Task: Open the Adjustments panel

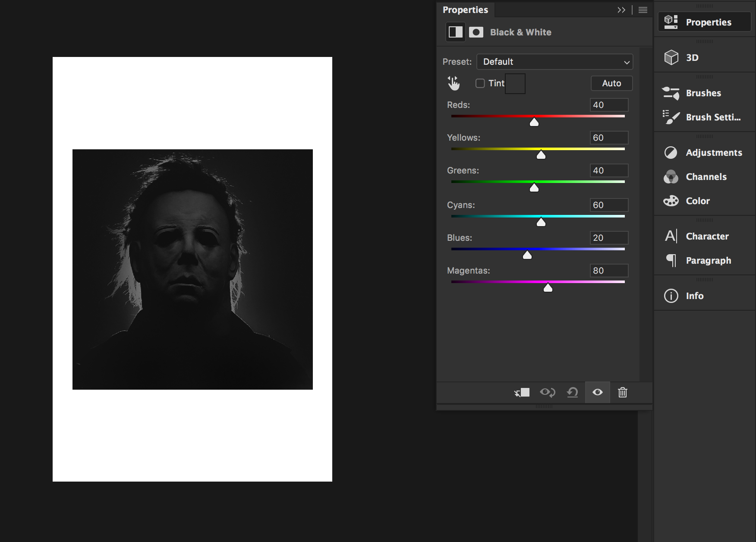Action: tap(704, 152)
